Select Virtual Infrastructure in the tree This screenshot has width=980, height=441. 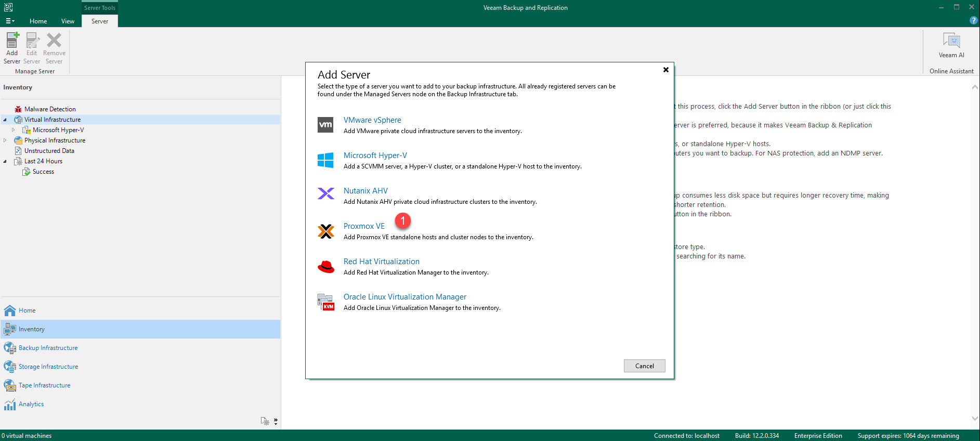point(53,120)
